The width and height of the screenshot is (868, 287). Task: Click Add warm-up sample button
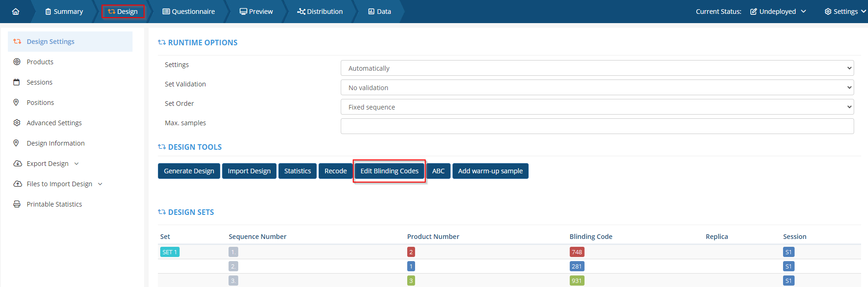[x=490, y=171]
